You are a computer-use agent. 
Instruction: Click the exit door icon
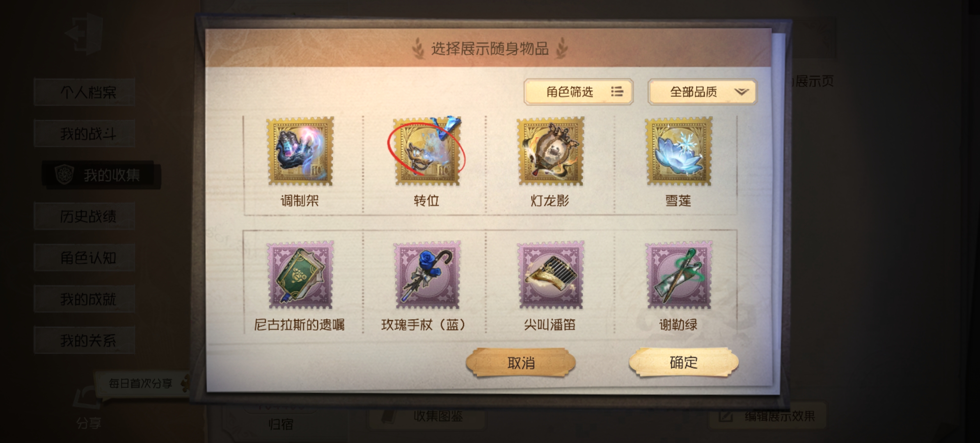(x=84, y=34)
